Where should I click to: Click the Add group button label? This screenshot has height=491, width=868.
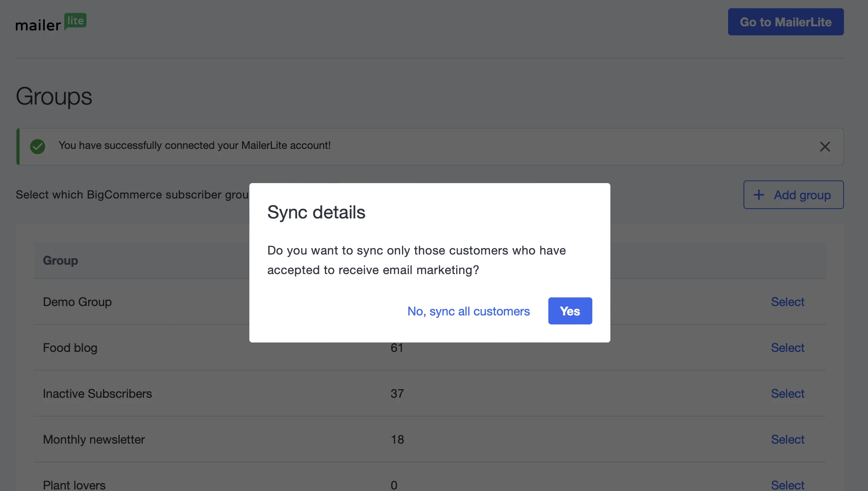click(802, 195)
